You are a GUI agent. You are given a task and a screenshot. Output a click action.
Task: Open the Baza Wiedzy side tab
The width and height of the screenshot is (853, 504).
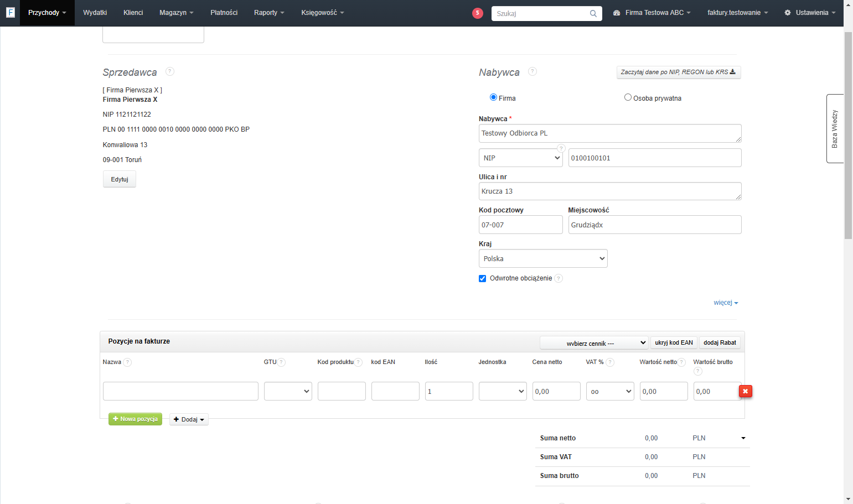click(x=835, y=128)
